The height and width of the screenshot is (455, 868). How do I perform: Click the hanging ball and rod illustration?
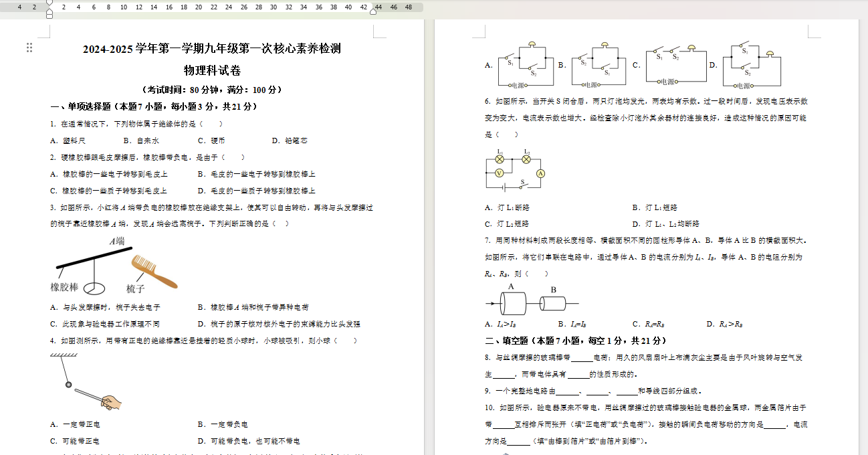point(86,383)
